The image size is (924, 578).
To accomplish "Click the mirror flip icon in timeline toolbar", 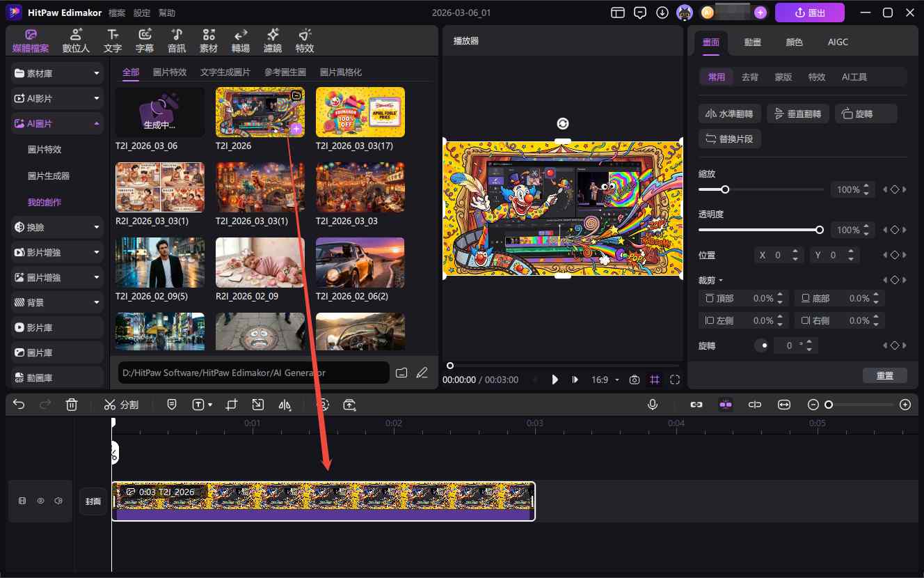I will click(285, 405).
